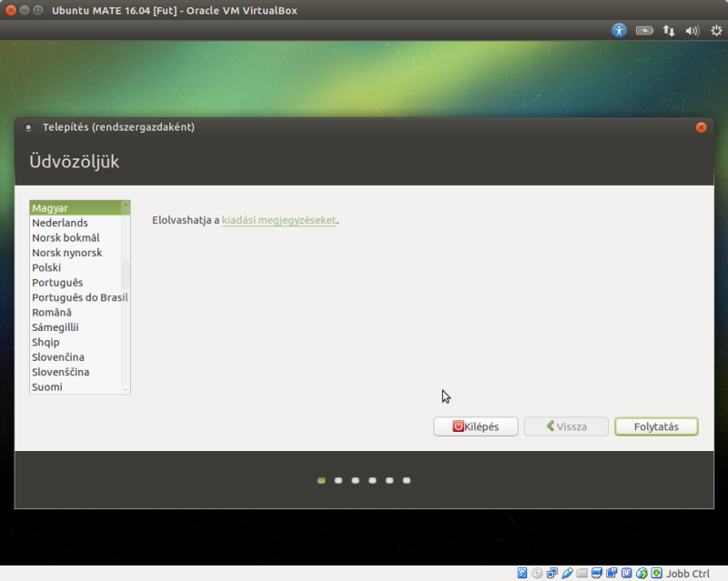Click the Folytatás continue button
728x581 pixels.
tap(656, 426)
